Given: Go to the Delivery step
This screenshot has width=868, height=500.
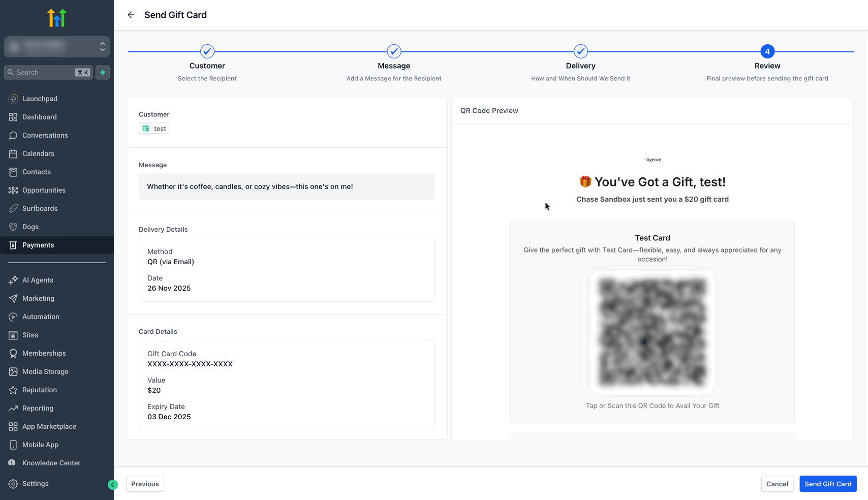Looking at the screenshot, I should pyautogui.click(x=581, y=51).
